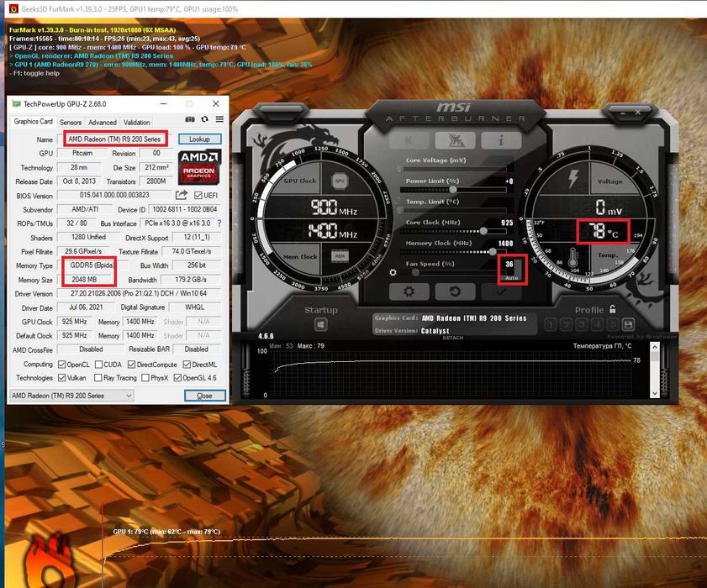Image resolution: width=707 pixels, height=588 pixels.
Task: Reset Afterburner settings with the circular arrow
Action: [455, 291]
